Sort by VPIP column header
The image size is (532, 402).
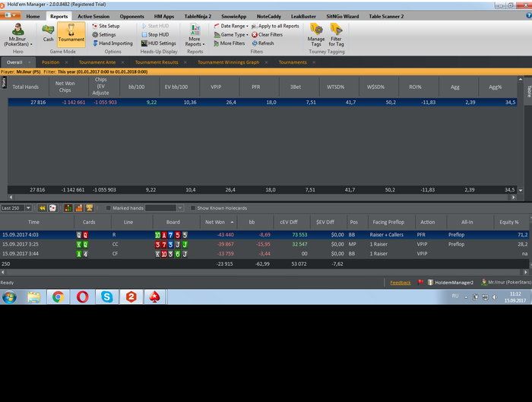pos(216,87)
